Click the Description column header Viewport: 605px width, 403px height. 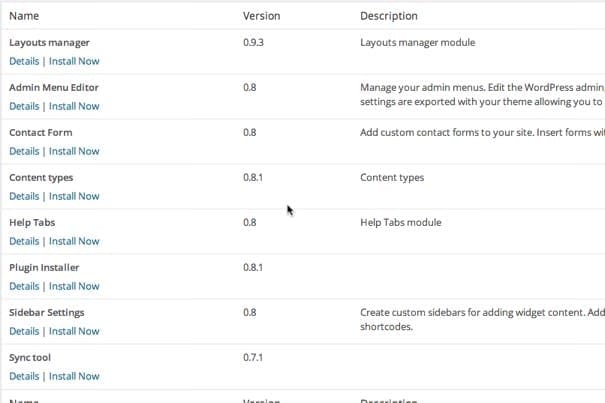389,16
